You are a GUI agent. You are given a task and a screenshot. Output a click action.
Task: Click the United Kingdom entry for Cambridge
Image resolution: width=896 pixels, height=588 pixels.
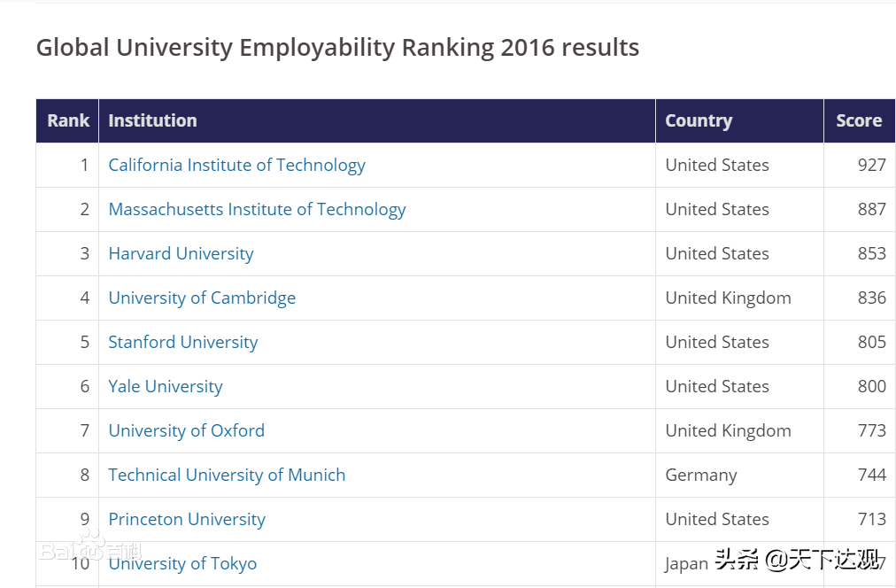727,298
